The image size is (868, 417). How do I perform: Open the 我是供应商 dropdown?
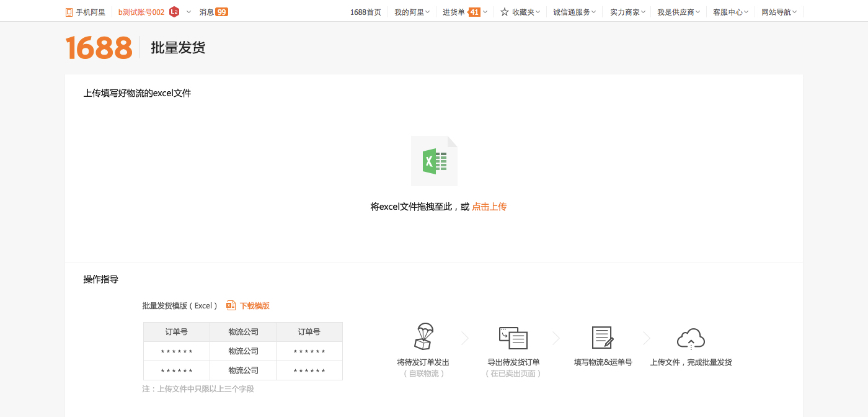679,12
